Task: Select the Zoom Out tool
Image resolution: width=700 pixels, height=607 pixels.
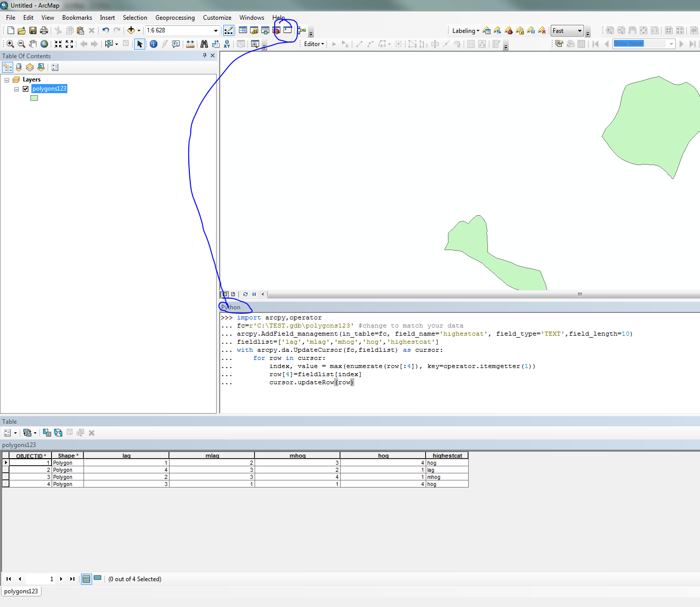Action: pos(21,44)
